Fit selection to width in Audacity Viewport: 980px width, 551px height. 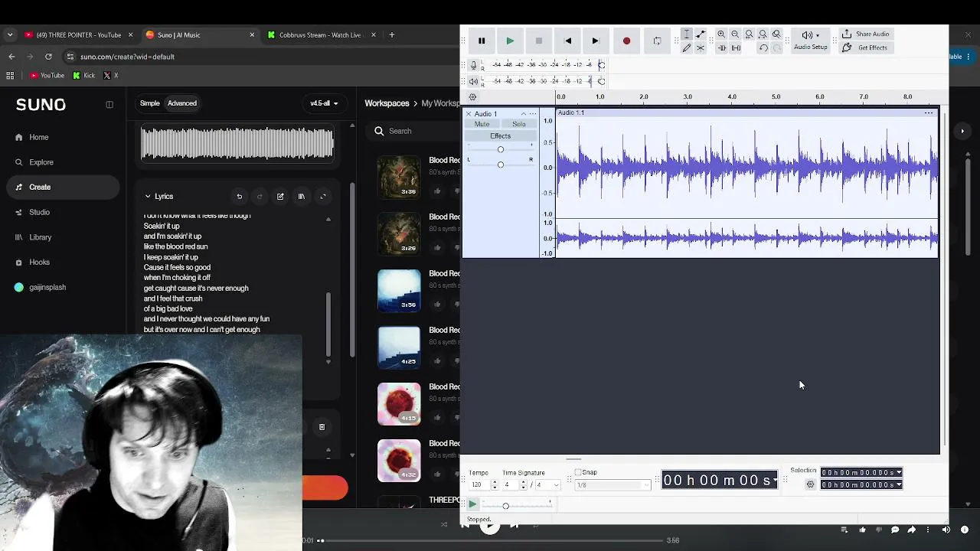[x=749, y=34]
